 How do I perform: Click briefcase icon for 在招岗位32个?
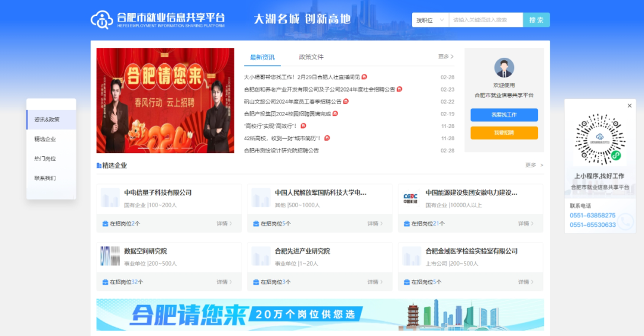(105, 282)
